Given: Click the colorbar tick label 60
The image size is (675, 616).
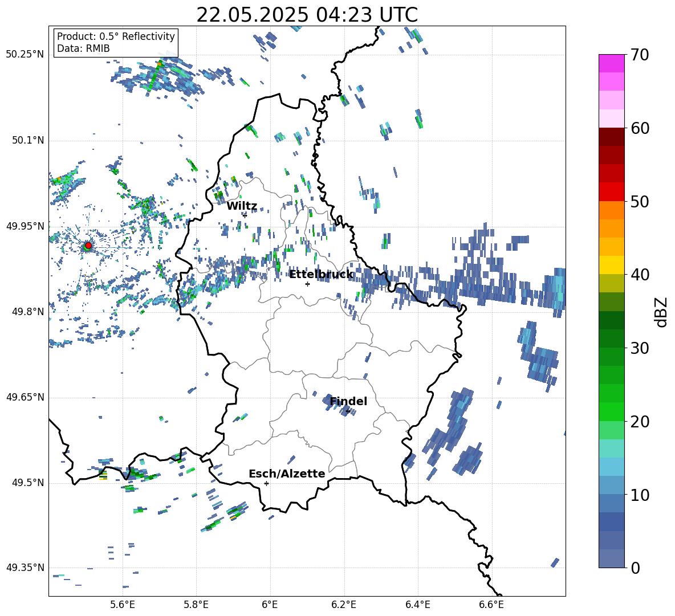Looking at the screenshot, I should (x=640, y=128).
